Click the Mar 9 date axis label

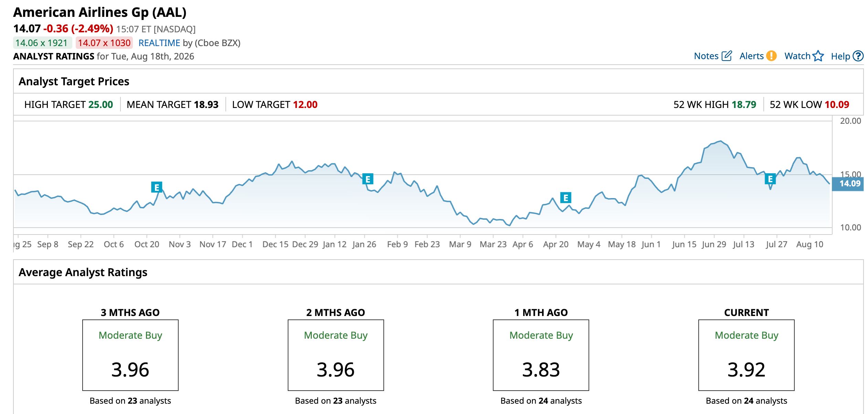[x=460, y=244]
